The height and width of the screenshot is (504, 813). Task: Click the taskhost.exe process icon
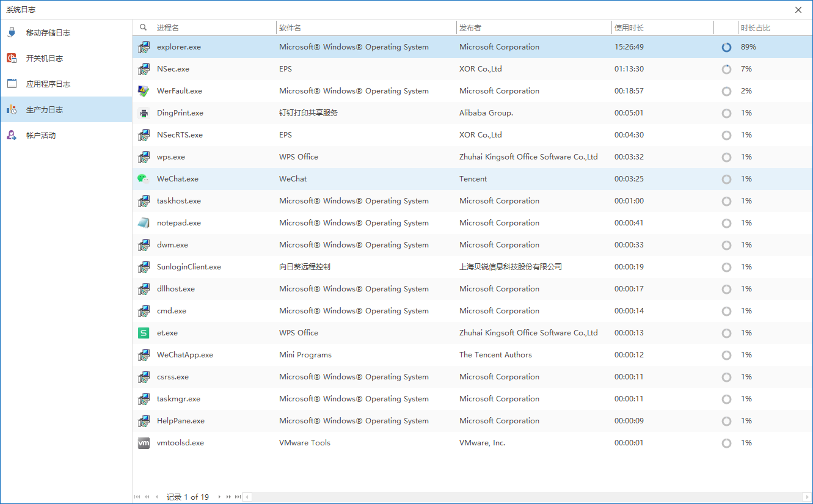144,201
